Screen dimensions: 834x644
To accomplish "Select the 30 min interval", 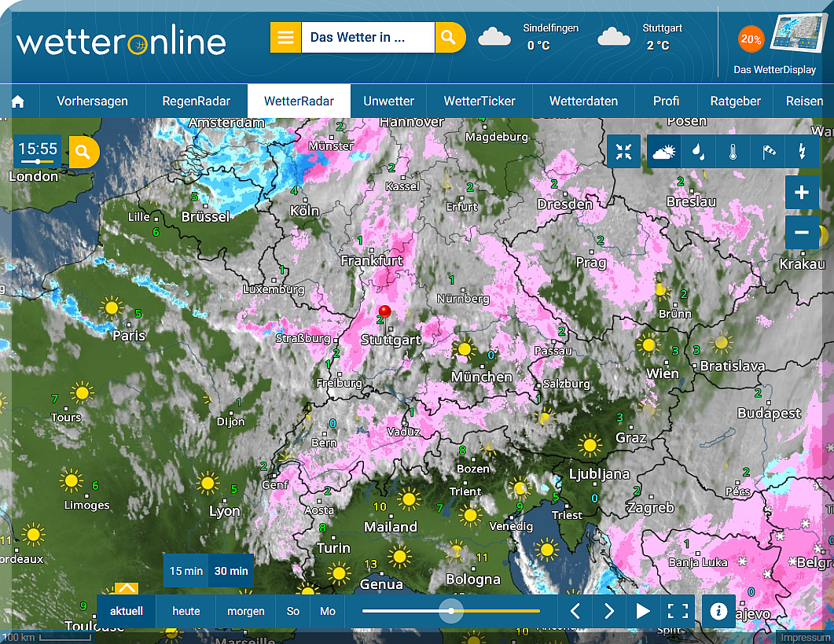I will tap(231, 571).
